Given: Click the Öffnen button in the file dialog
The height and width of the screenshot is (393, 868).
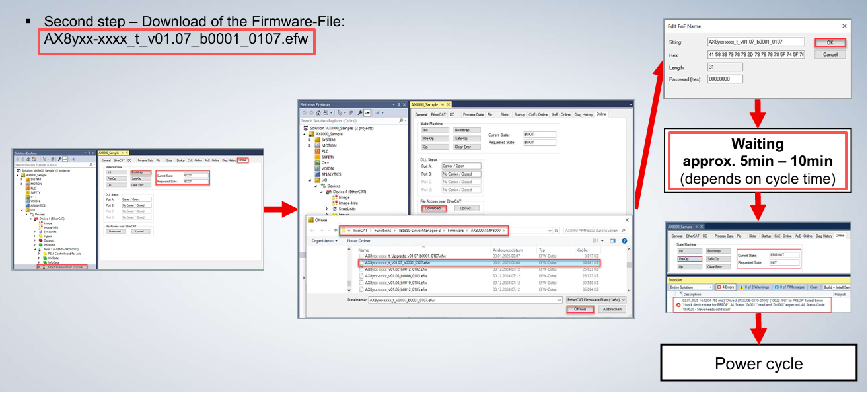Looking at the screenshot, I should tap(579, 309).
